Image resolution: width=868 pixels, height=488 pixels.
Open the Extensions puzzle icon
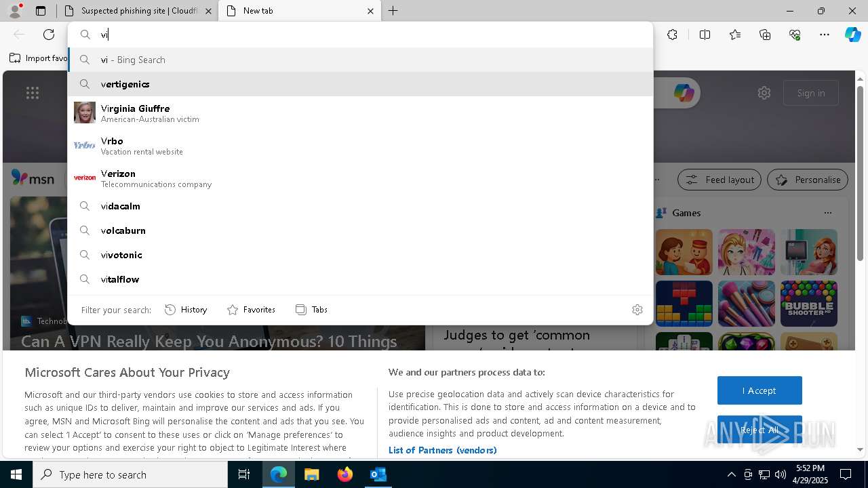672,35
